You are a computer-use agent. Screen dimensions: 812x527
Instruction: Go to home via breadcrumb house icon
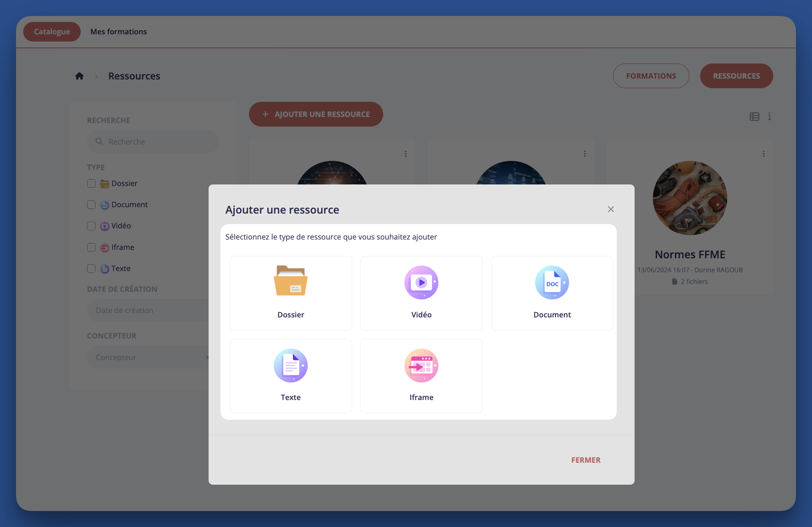80,76
